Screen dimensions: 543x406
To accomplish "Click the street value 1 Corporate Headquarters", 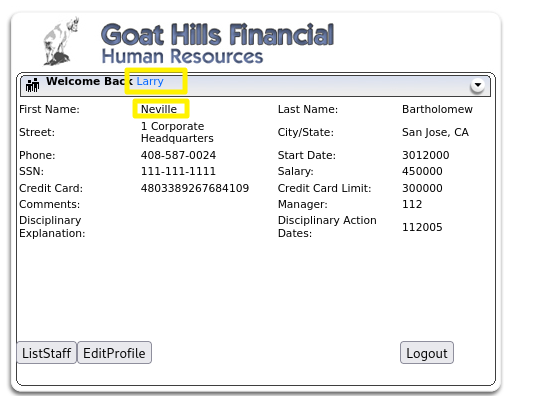I will point(177,132).
